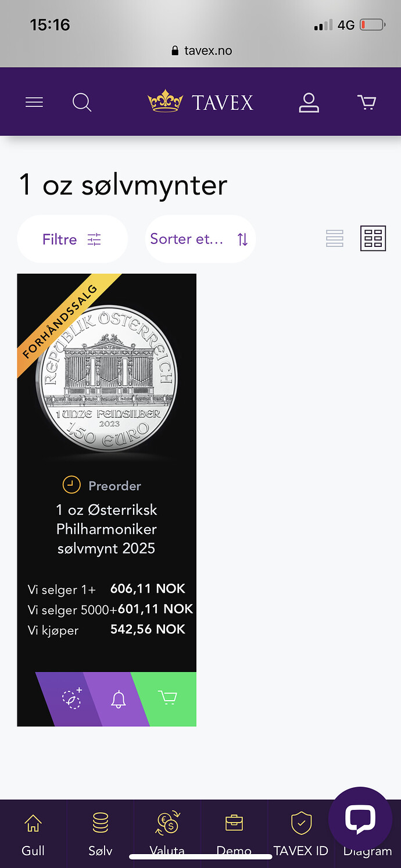The width and height of the screenshot is (401, 868).
Task: Go to the Gull tab
Action: (x=33, y=834)
